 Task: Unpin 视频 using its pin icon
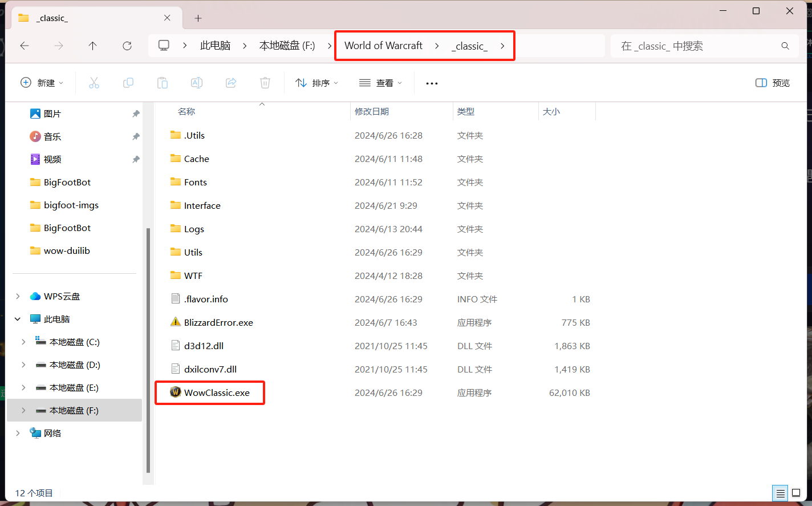[x=136, y=159]
